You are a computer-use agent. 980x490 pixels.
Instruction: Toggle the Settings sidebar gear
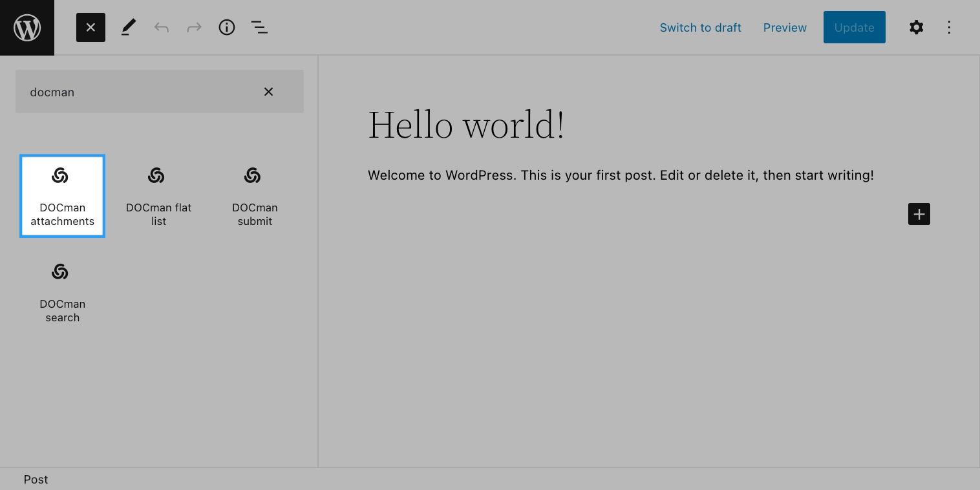916,27
